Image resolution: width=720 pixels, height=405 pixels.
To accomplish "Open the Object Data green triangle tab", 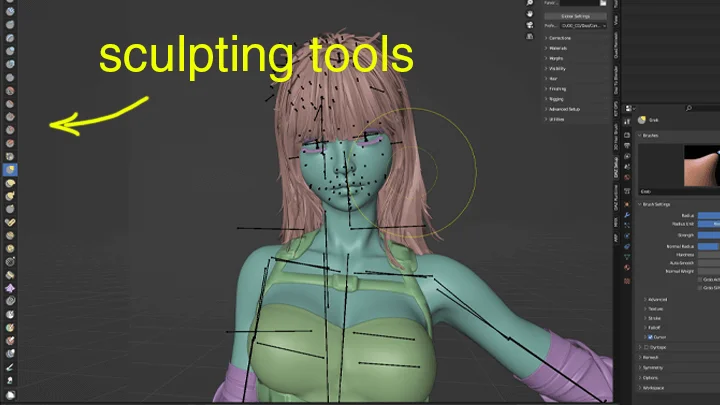I will (x=627, y=257).
